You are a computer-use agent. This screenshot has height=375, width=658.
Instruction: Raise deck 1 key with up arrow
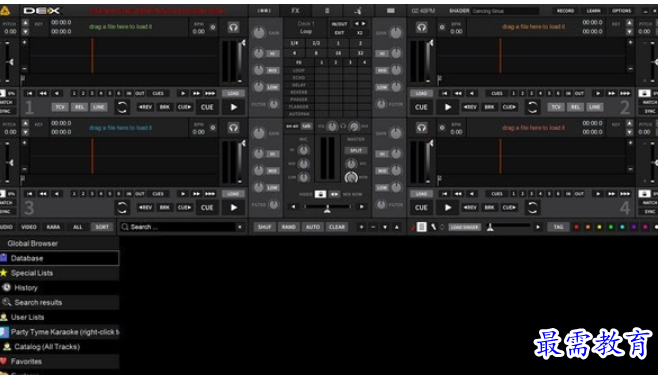(x=25, y=23)
